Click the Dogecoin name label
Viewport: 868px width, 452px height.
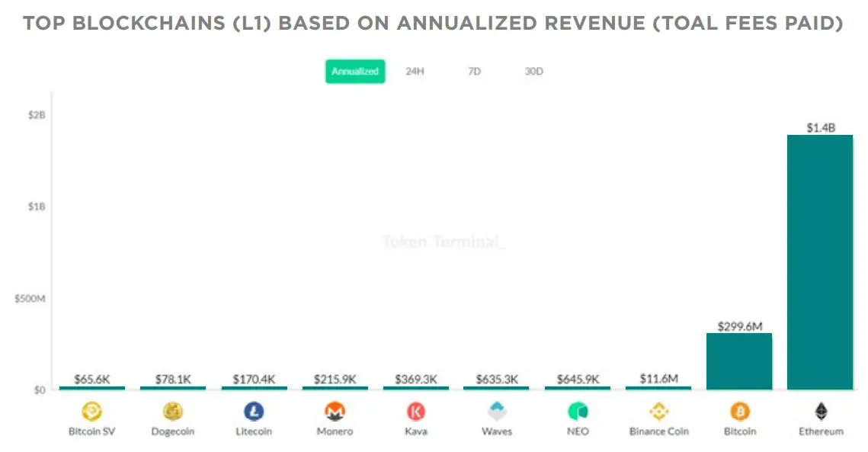(x=173, y=431)
